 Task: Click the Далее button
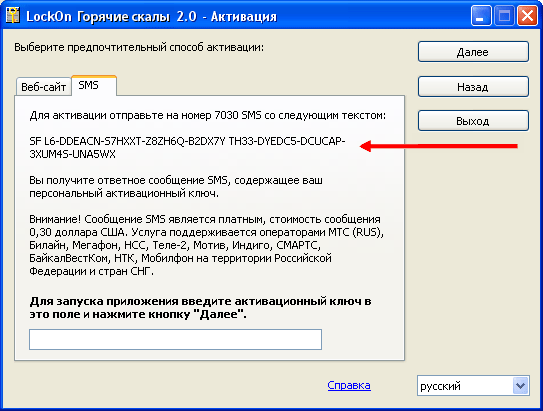(x=473, y=52)
